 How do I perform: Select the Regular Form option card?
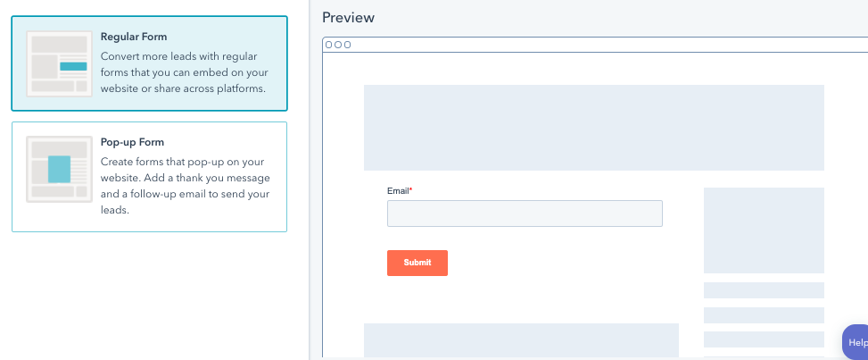coord(149,63)
